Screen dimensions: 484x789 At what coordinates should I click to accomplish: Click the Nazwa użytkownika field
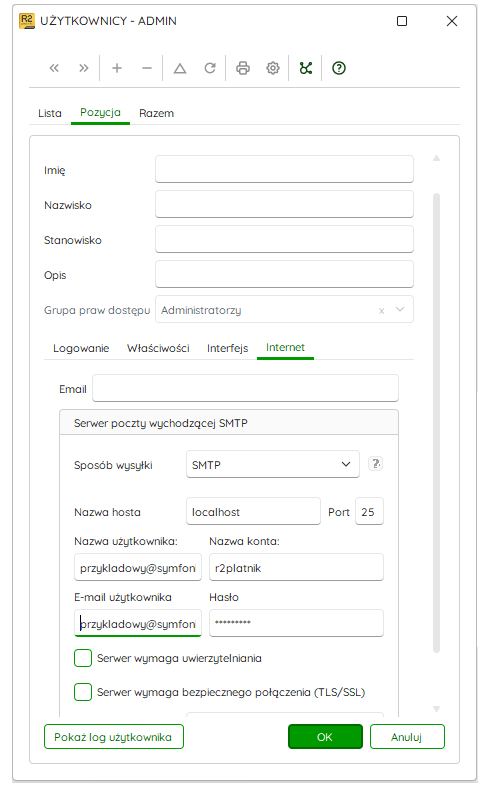(138, 567)
